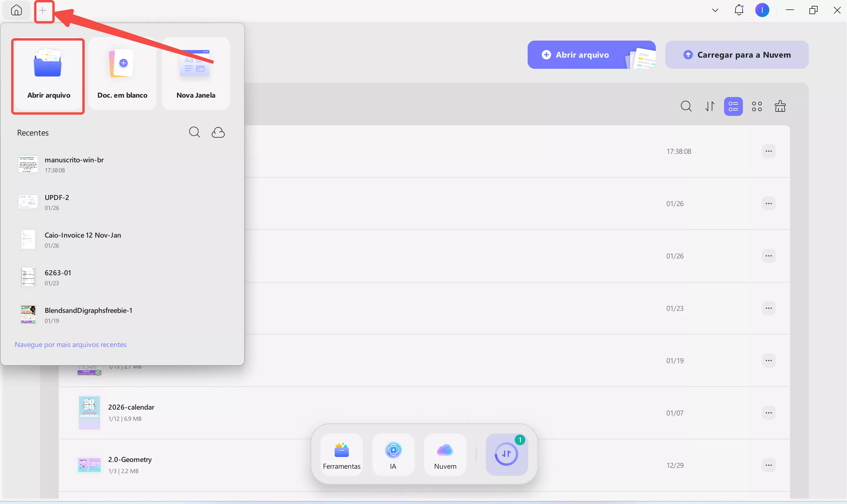The width and height of the screenshot is (847, 504).
Task: Toggle cloud files in the Recentes panel
Action: tap(219, 132)
